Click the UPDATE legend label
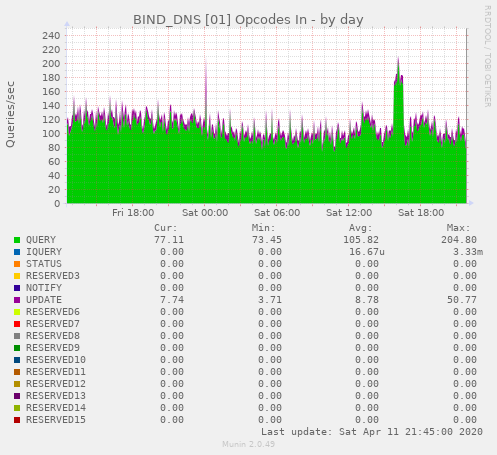497x455 pixels. pyautogui.click(x=44, y=300)
